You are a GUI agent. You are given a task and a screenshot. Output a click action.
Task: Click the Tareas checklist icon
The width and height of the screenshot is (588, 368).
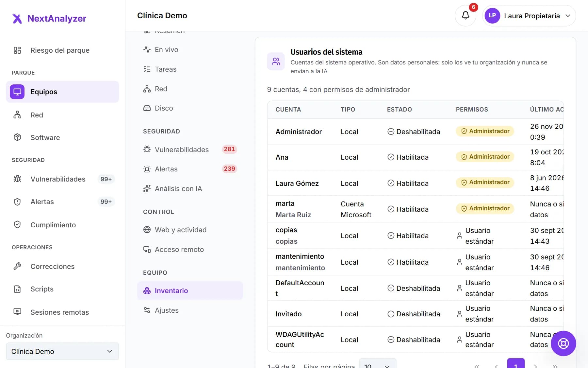tap(147, 69)
